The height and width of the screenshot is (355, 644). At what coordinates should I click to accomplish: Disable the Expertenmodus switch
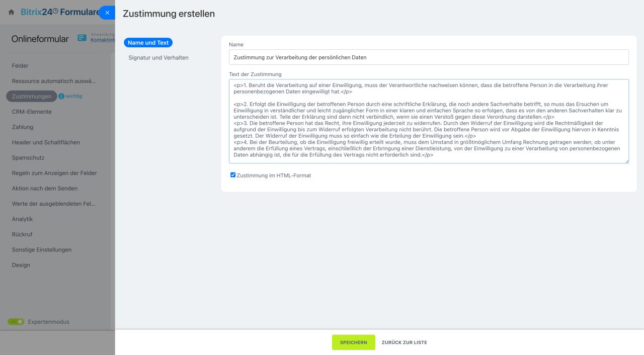click(x=16, y=322)
